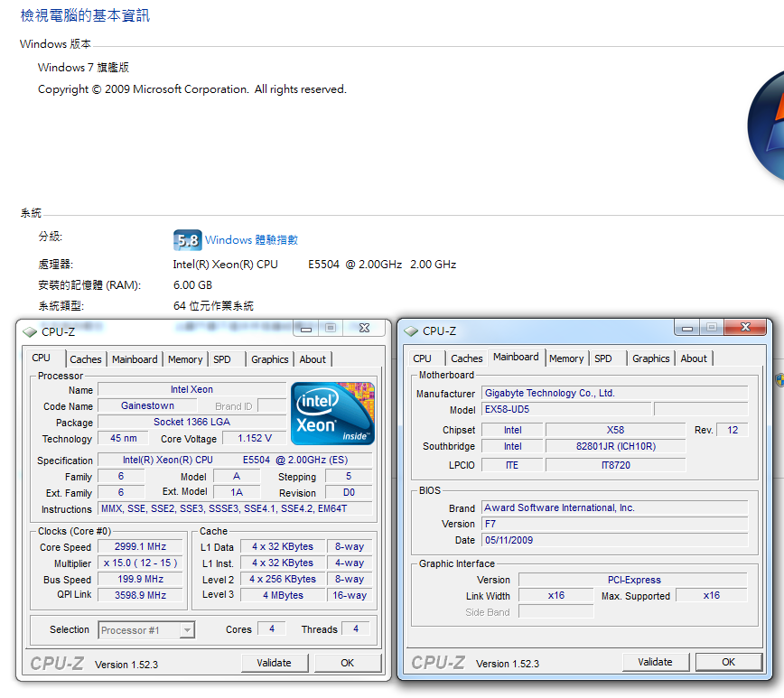
Task: Click the BIOS Brand Award Software field
Action: (x=614, y=508)
